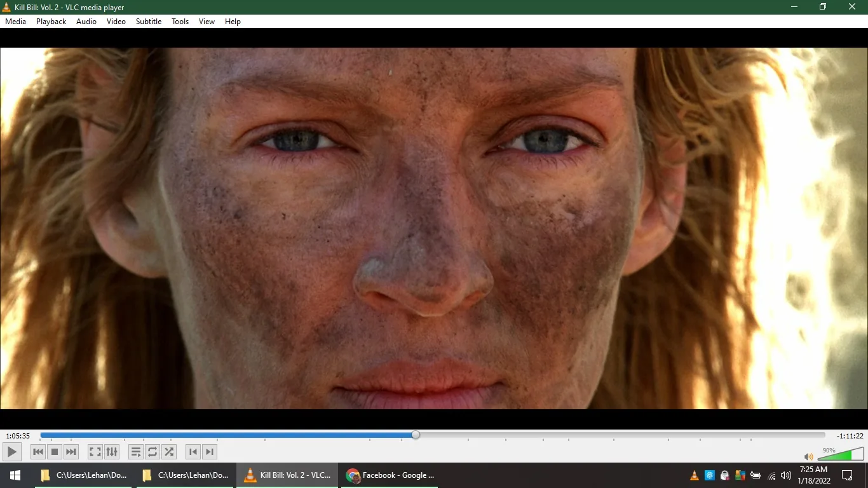Seek forward on the movie progress bar
The height and width of the screenshot is (488, 868).
[x=572, y=435]
